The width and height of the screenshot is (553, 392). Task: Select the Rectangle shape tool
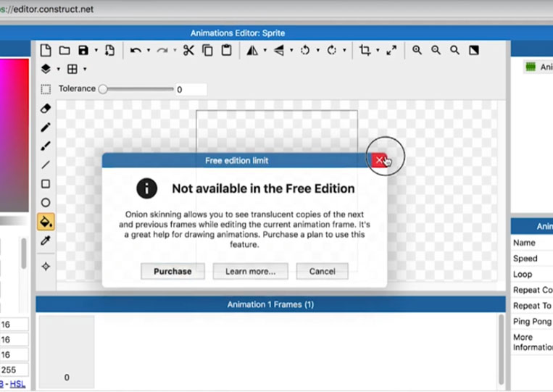[46, 184]
